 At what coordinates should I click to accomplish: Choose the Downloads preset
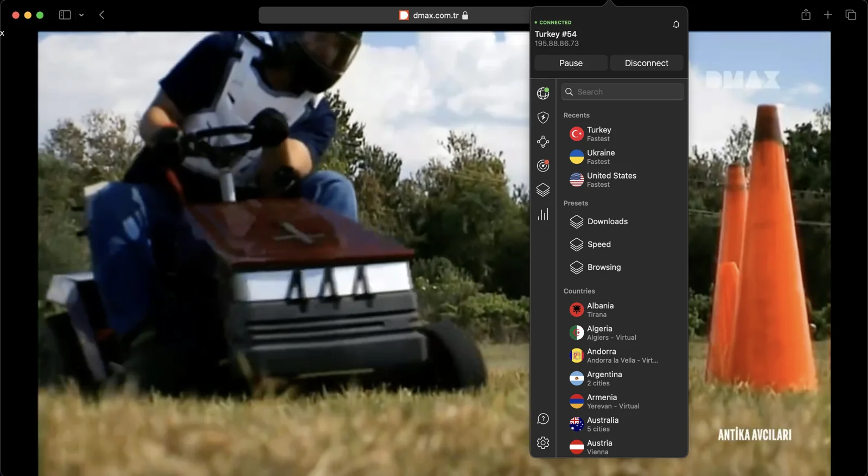coord(607,221)
